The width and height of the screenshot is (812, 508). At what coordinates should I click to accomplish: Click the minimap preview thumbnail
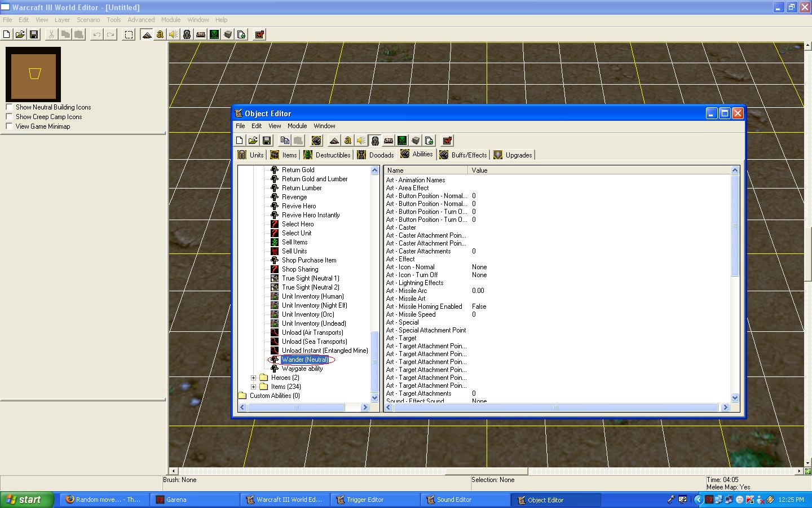pos(33,75)
